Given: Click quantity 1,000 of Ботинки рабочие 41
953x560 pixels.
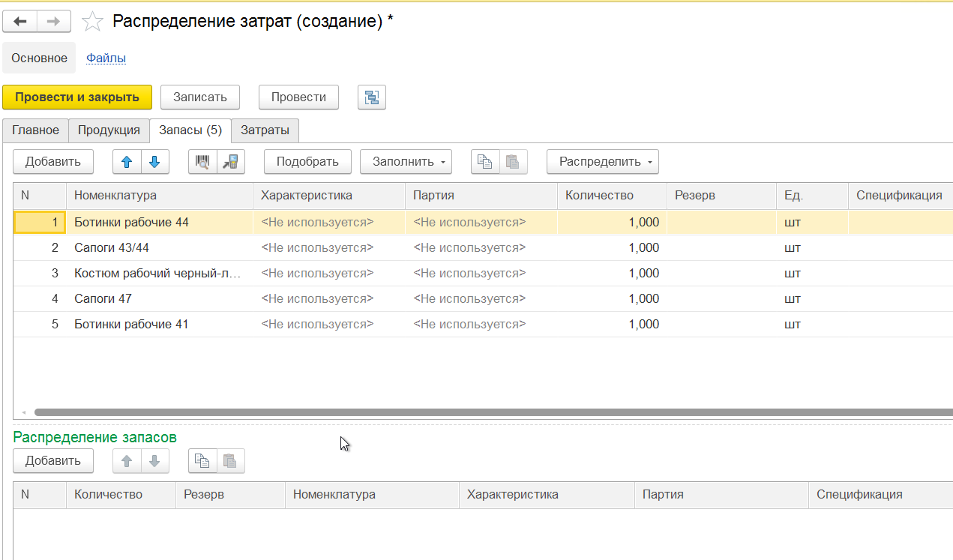Looking at the screenshot, I should click(x=612, y=325).
